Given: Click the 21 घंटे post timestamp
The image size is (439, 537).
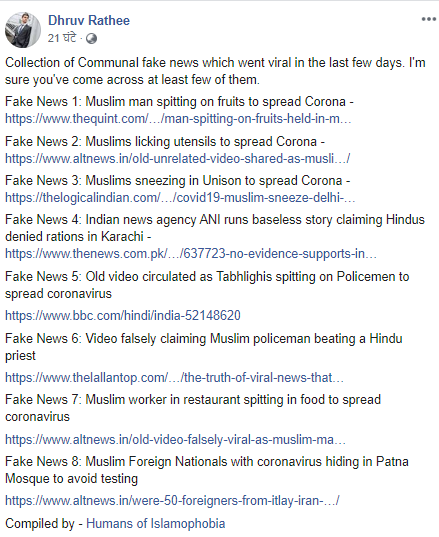Looking at the screenshot, I should [62, 38].
